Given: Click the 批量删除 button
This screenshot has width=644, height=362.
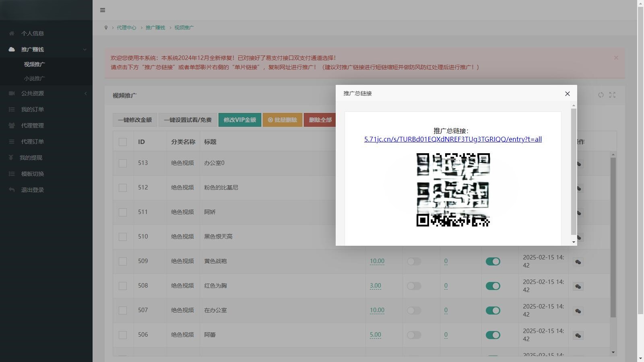Looking at the screenshot, I should point(283,120).
